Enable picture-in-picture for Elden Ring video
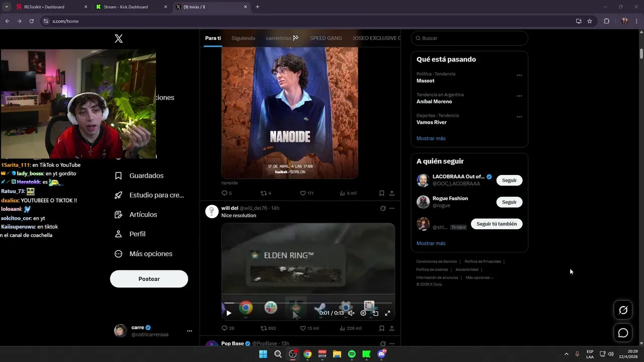This screenshot has height=362, width=644. tap(375, 313)
